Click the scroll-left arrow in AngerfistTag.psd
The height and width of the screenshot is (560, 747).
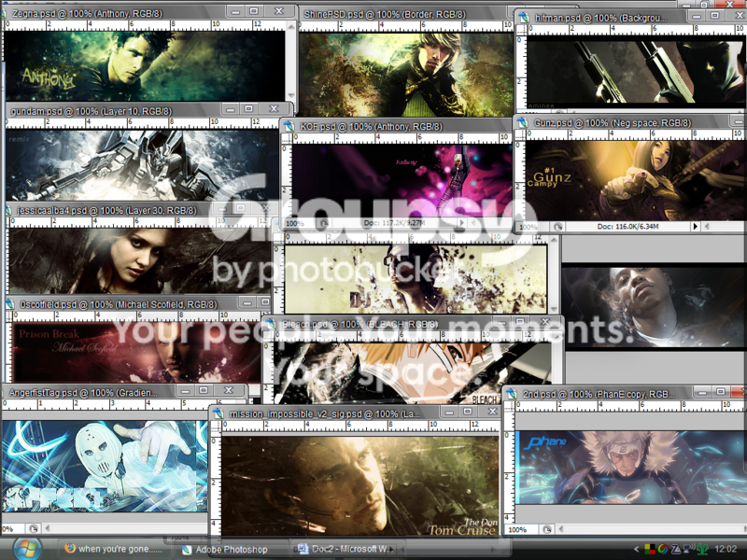coord(47,528)
